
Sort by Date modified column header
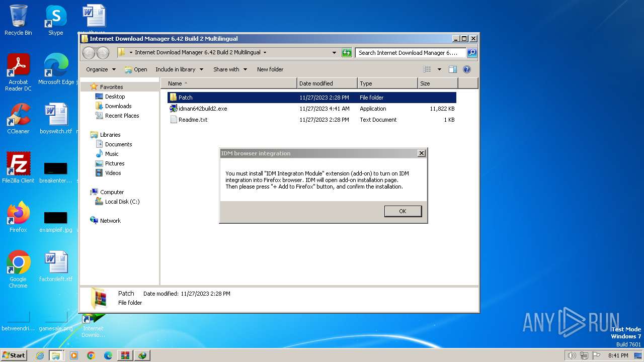(x=328, y=83)
